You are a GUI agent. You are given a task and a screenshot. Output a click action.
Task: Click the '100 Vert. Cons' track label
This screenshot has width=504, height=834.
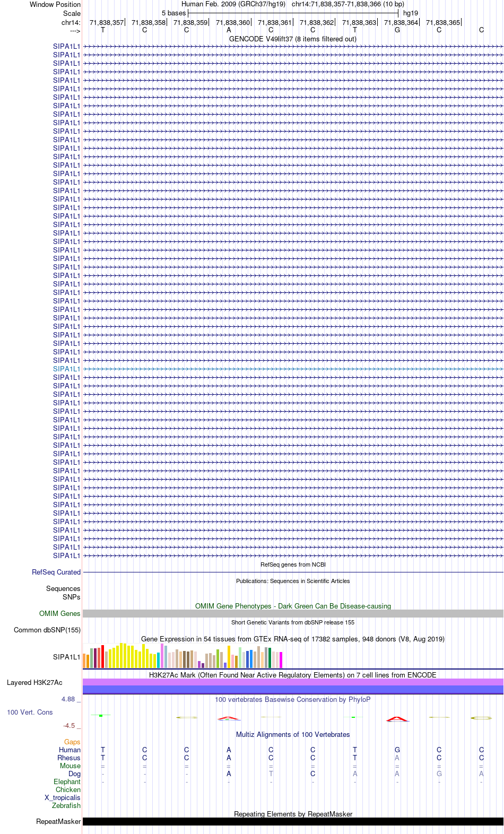click(30, 712)
